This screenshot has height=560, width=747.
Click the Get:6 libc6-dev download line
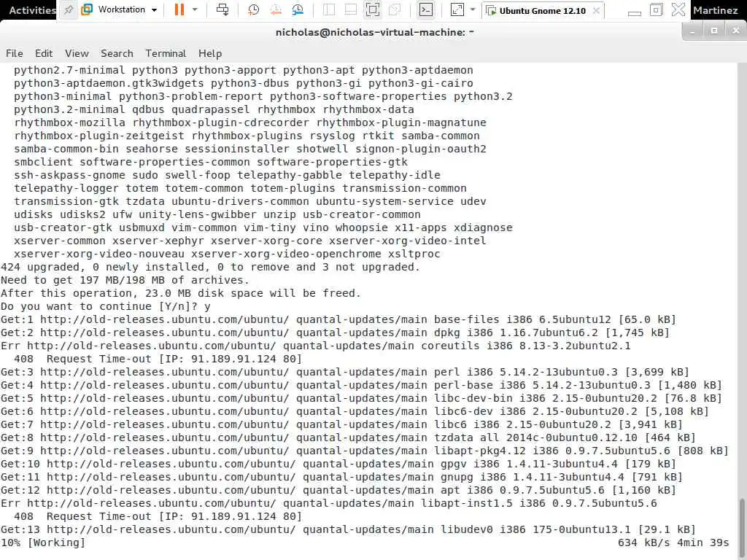tap(355, 411)
